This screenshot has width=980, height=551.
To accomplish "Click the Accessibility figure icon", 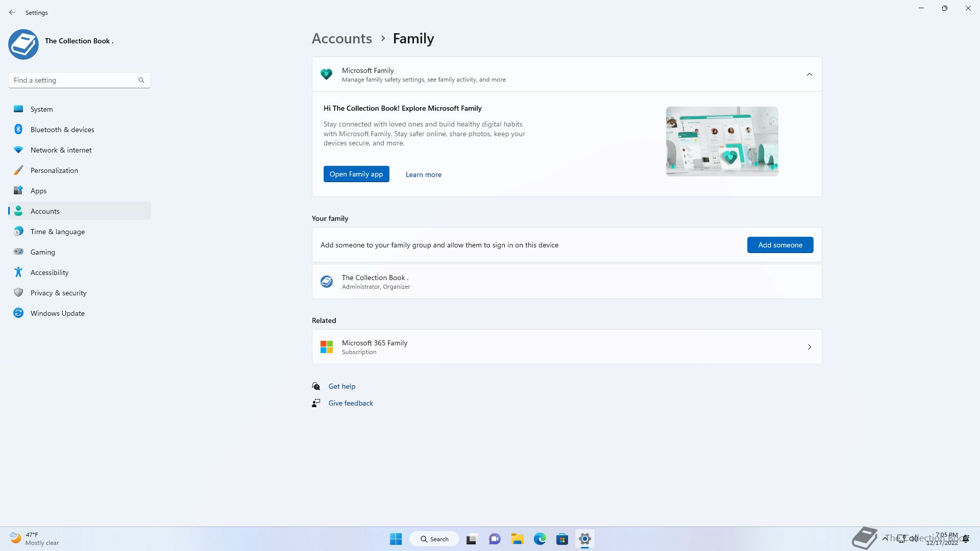I will pos(18,272).
